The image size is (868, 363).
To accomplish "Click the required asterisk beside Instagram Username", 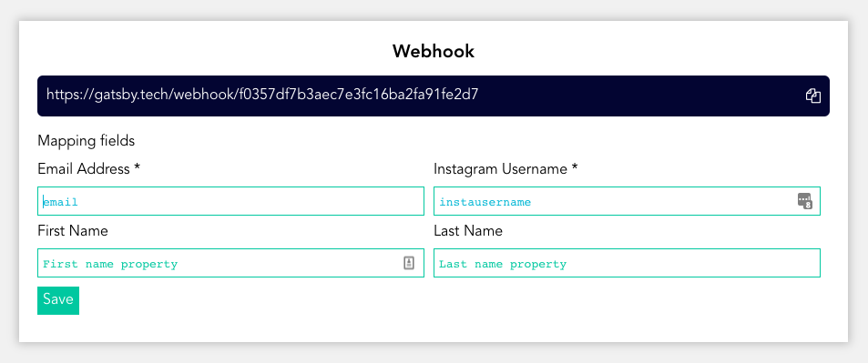I will (575, 167).
